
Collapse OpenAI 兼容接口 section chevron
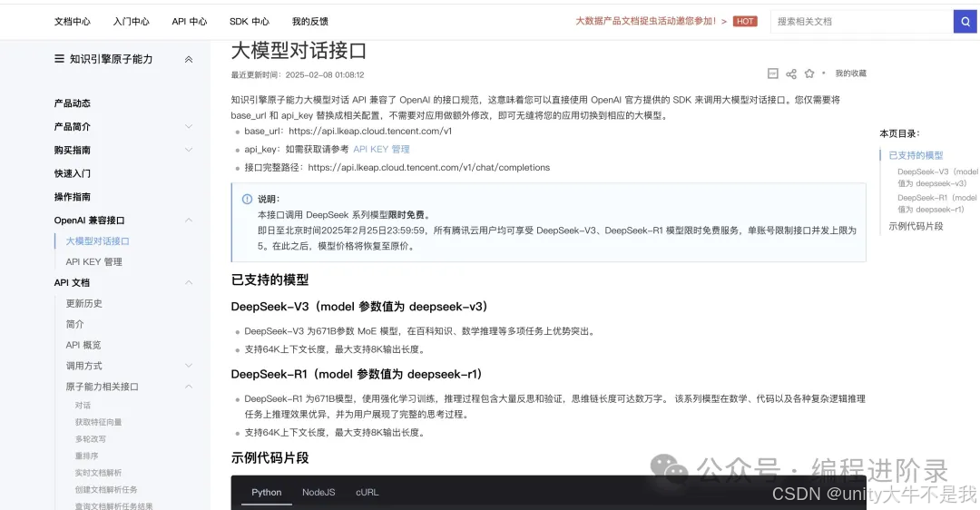coord(189,220)
